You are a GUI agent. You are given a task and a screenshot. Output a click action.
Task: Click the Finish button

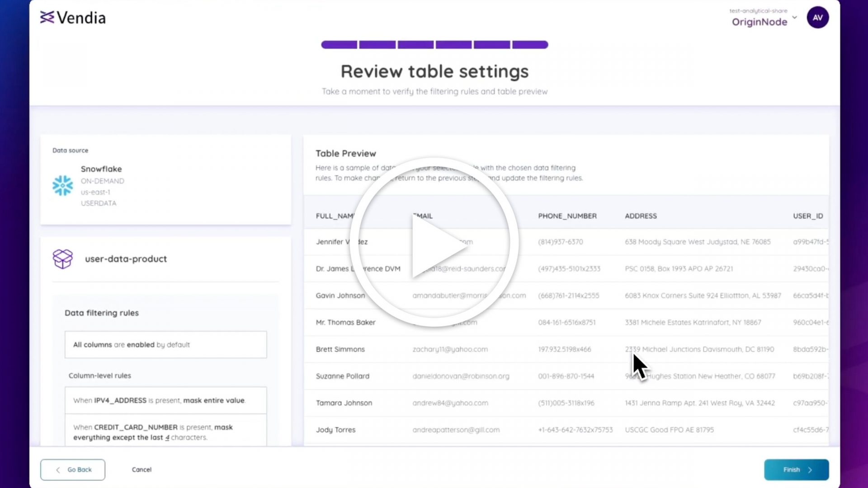(797, 469)
